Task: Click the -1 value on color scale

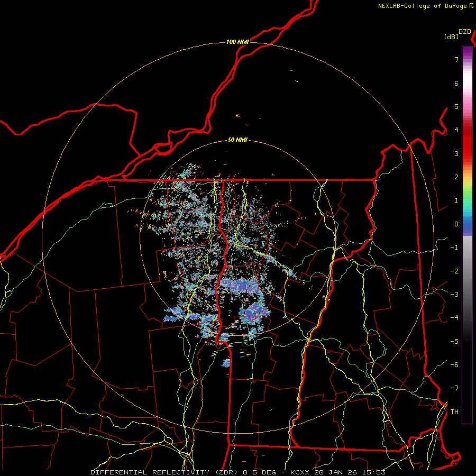Action: (x=454, y=248)
